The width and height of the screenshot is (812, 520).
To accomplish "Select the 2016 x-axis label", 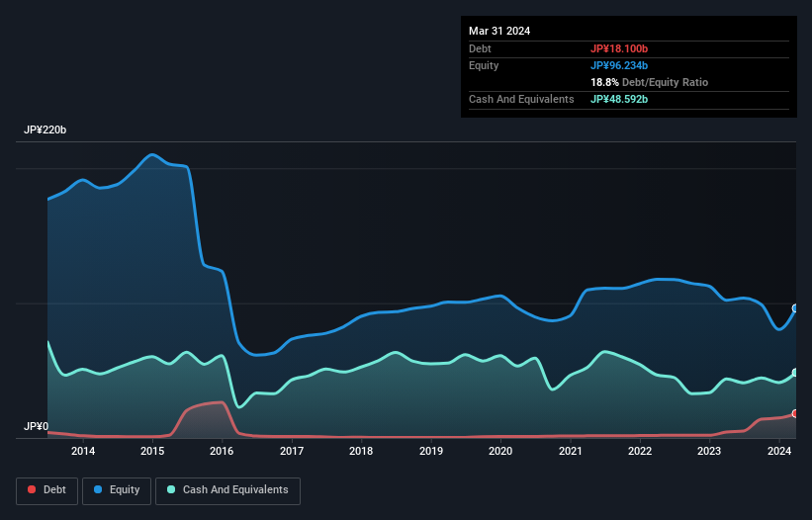I will 222,451.
